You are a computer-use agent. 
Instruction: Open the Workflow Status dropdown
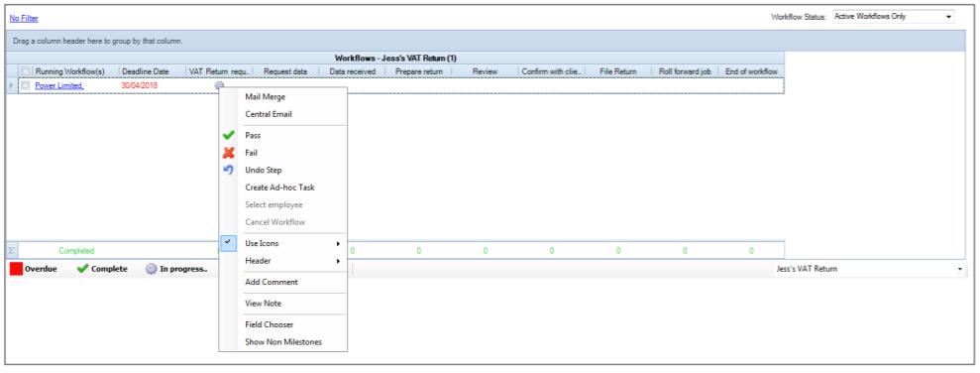pos(949,16)
